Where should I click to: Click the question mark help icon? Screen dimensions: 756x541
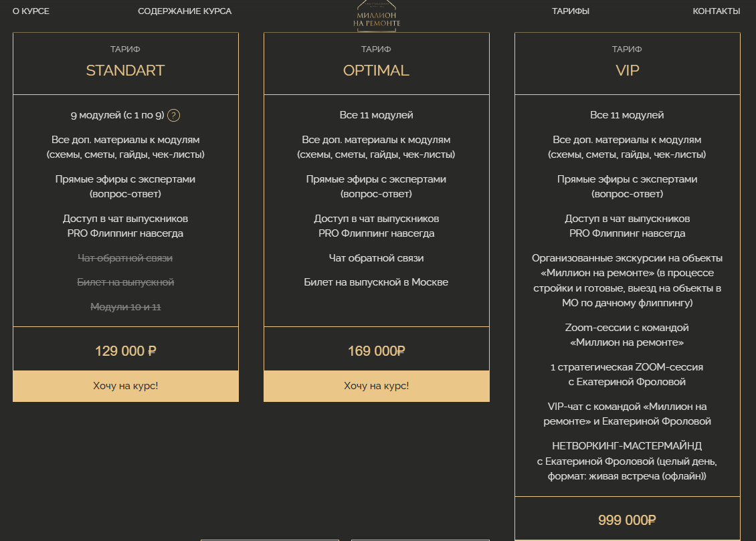(x=174, y=115)
